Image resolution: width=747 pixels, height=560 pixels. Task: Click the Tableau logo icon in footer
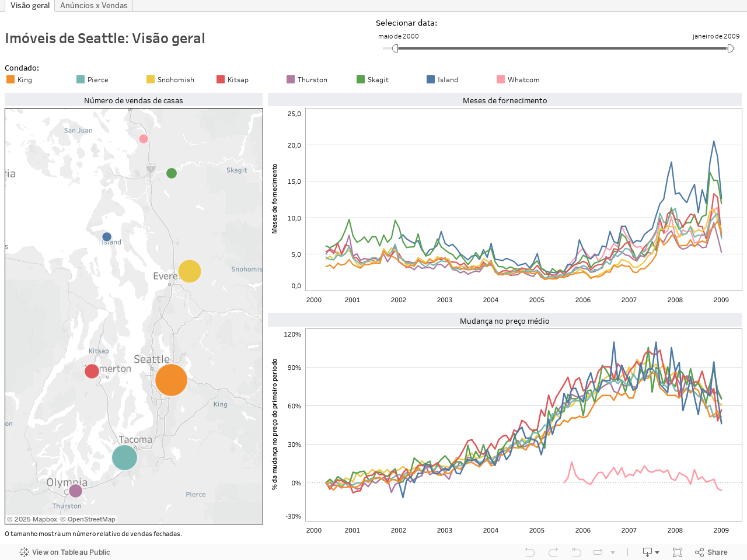pyautogui.click(x=24, y=552)
